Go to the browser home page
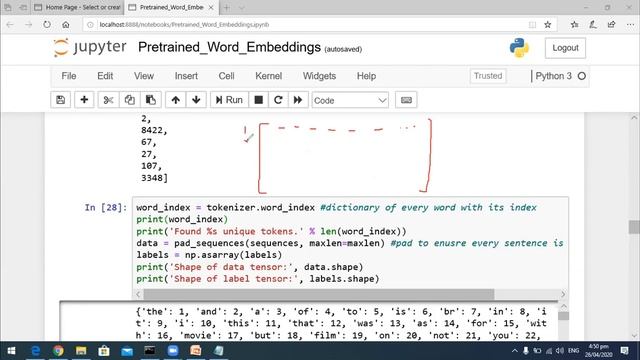Image resolution: width=640 pixels, height=360 pixels. tap(66, 24)
